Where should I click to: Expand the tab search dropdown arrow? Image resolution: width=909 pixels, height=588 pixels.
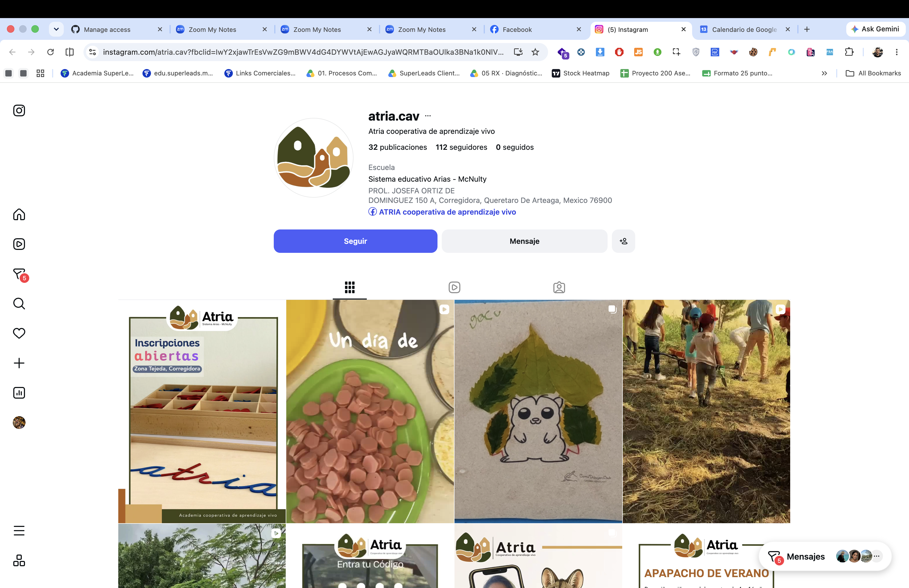56,29
